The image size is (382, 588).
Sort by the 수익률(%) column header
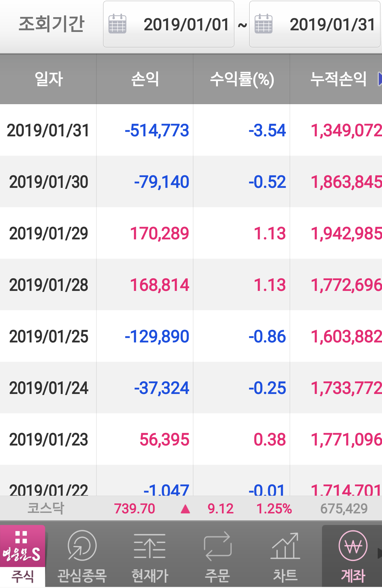pyautogui.click(x=242, y=79)
